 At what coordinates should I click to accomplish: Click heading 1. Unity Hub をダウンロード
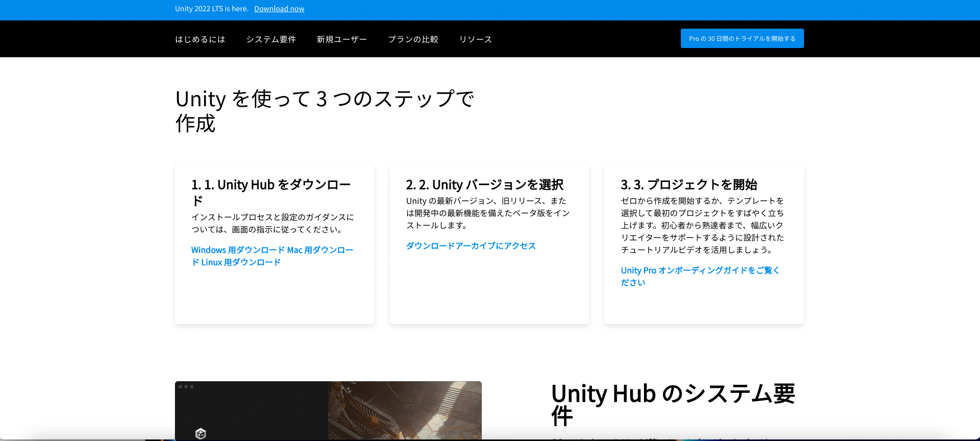pos(271,192)
